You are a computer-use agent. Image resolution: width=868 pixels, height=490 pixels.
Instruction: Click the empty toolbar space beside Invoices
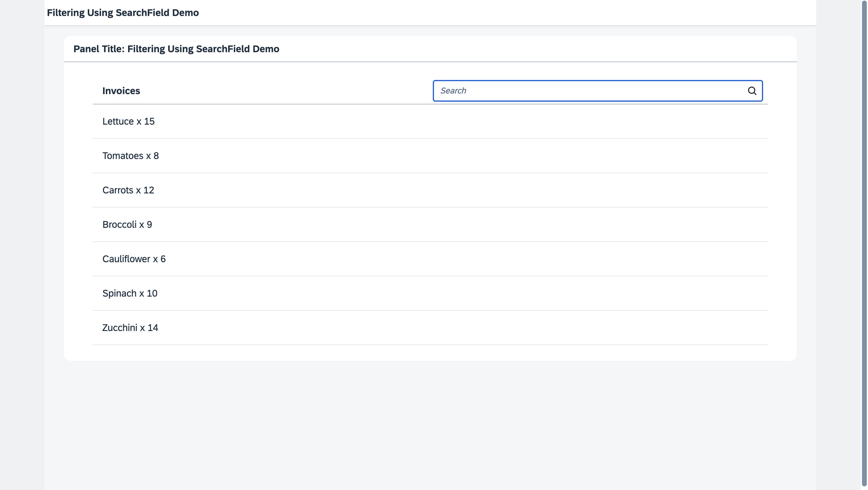click(x=286, y=91)
